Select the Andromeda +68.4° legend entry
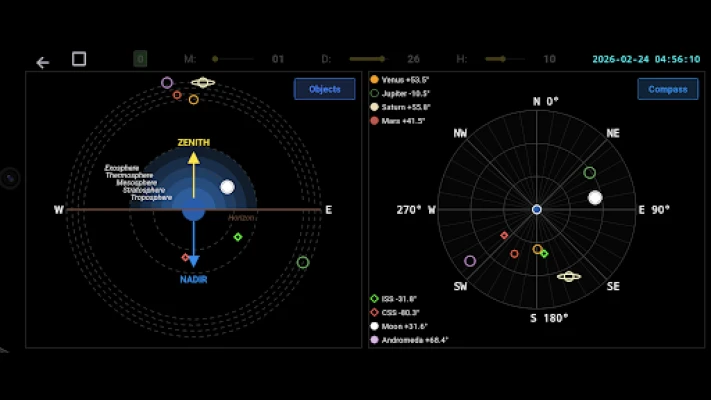This screenshot has height=400, width=711. pyautogui.click(x=410, y=340)
